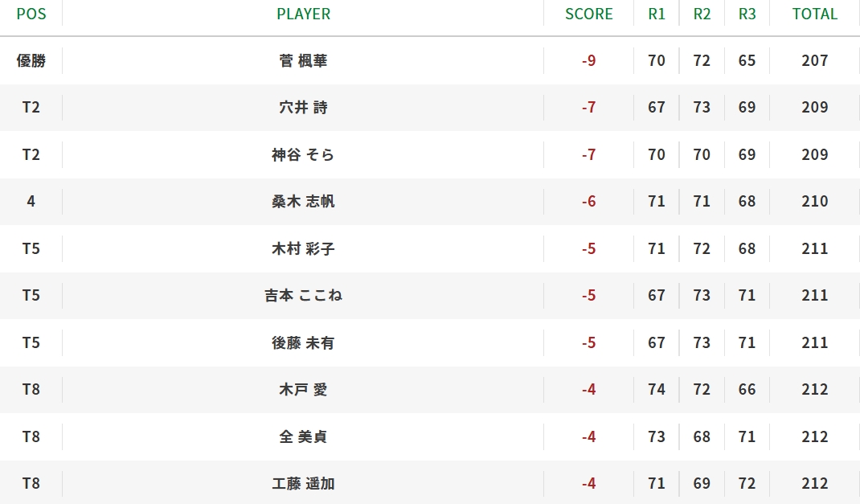Screen dimensions: 860x504
Task: Click the SCORE column header
Action: [x=588, y=14]
